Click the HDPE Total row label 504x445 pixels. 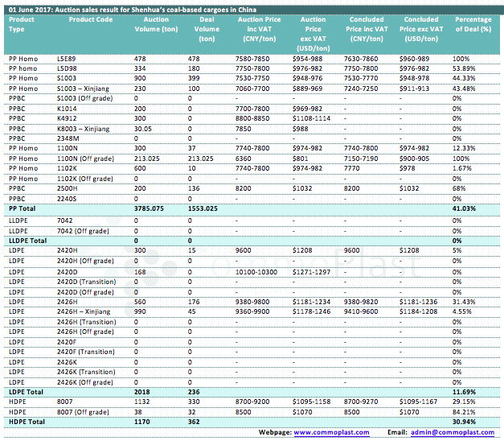24,422
